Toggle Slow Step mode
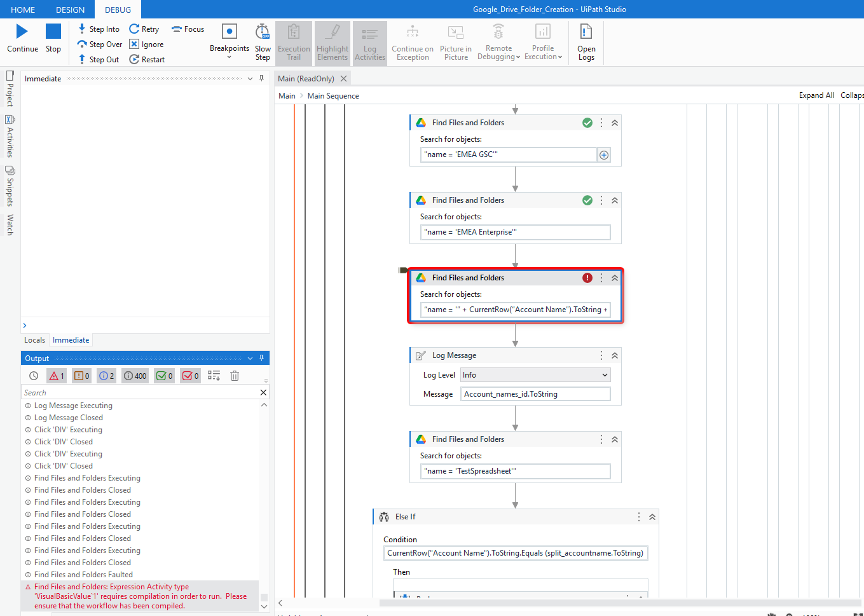The image size is (864, 616). pos(263,42)
